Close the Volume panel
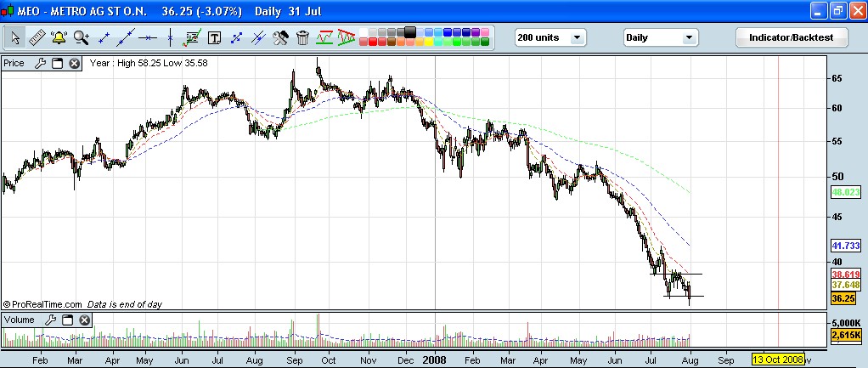Image resolution: width=868 pixels, height=368 pixels. [84, 320]
